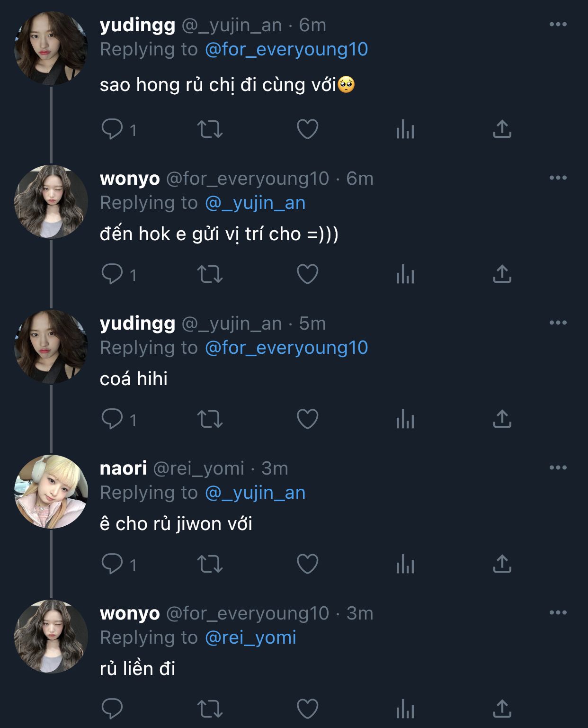The width and height of the screenshot is (588, 728).
Task: Like the "coá hihi" tweet
Action: (307, 419)
